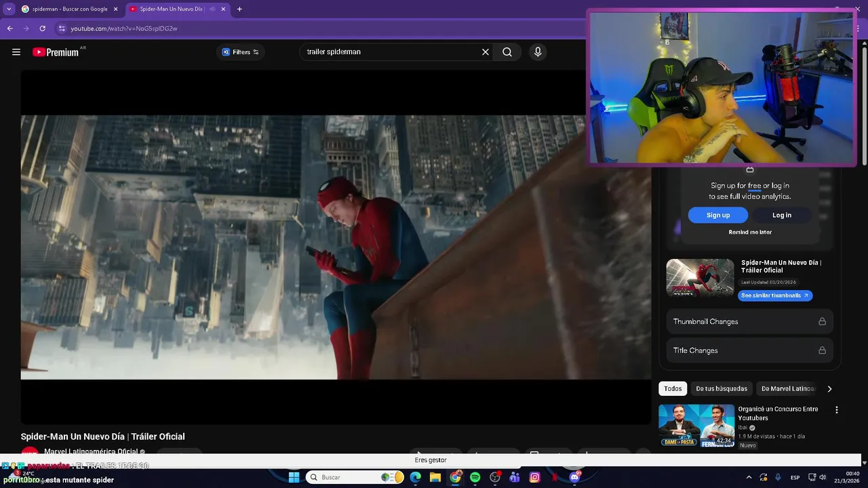Open the Windows Start menu
The height and width of the screenshot is (488, 868).
(x=294, y=477)
